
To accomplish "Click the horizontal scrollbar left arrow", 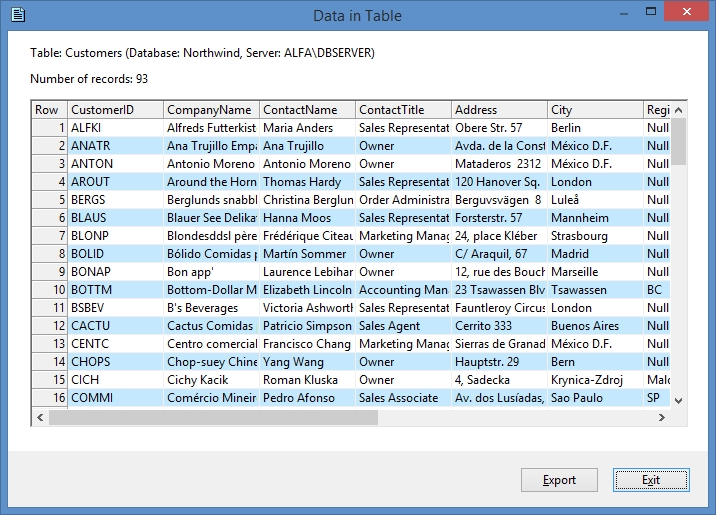I will tap(40, 417).
